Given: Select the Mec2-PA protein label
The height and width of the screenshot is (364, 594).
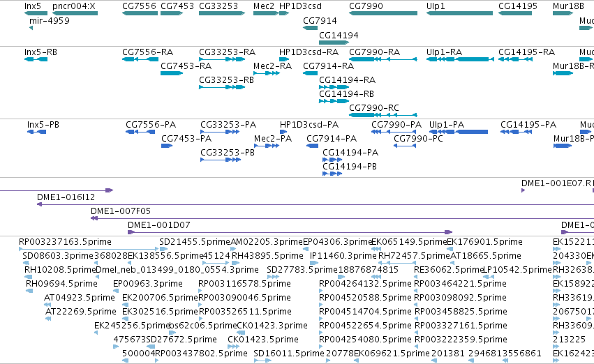Looking at the screenshot, I should (273, 139).
